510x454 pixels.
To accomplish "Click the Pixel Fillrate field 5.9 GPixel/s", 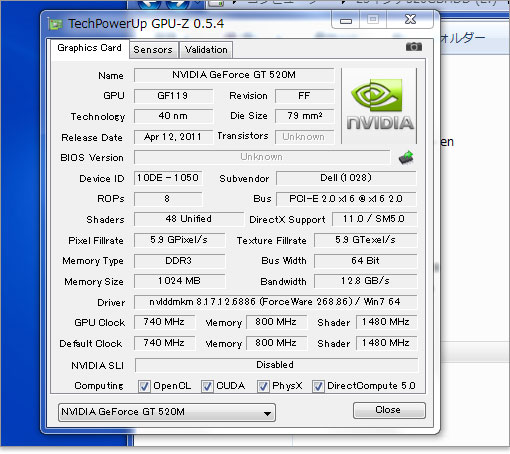I will click(x=179, y=240).
